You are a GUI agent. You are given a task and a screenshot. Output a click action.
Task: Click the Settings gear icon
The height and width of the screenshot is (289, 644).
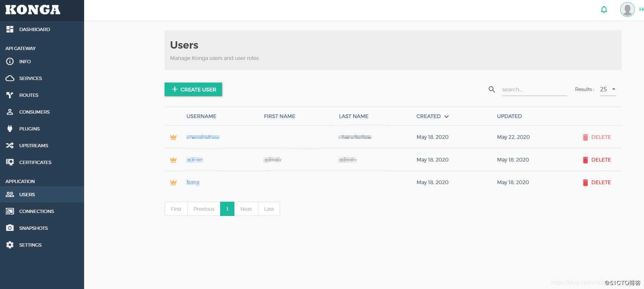click(10, 245)
